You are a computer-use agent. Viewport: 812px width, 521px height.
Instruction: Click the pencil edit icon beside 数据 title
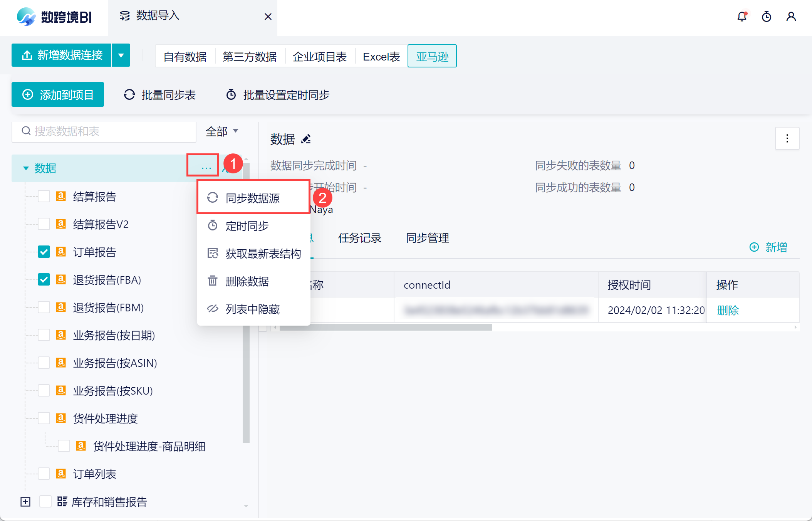coord(306,139)
